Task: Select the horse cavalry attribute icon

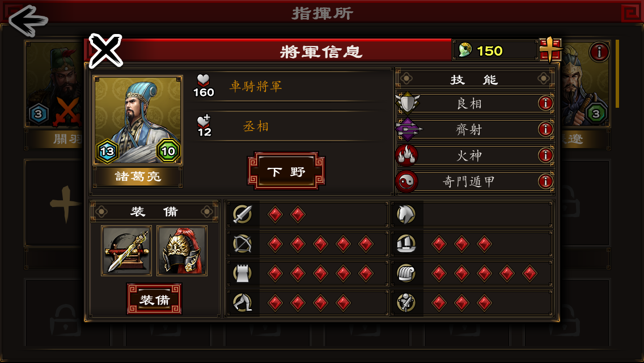Action: pos(406,214)
